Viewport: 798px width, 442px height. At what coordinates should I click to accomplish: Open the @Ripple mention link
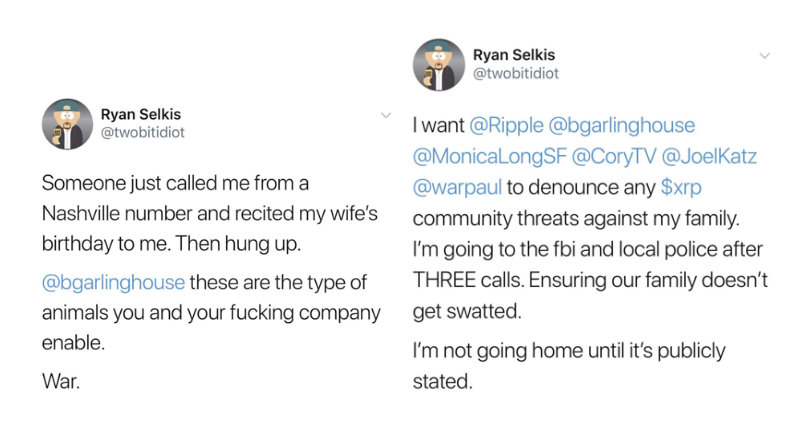click(x=506, y=127)
